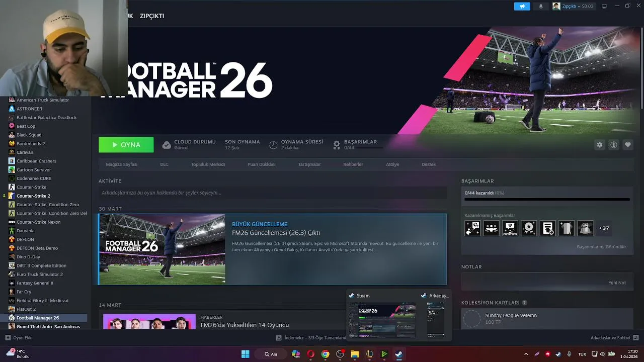Viewport: 644px width, 362px height.
Task: Click Başarımlarını Görüntüle link
Action: point(601,247)
